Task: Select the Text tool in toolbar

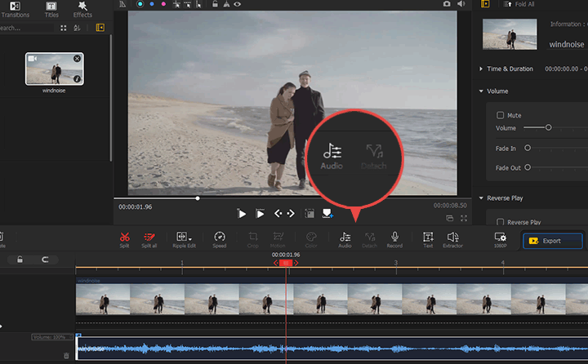Action: click(428, 236)
